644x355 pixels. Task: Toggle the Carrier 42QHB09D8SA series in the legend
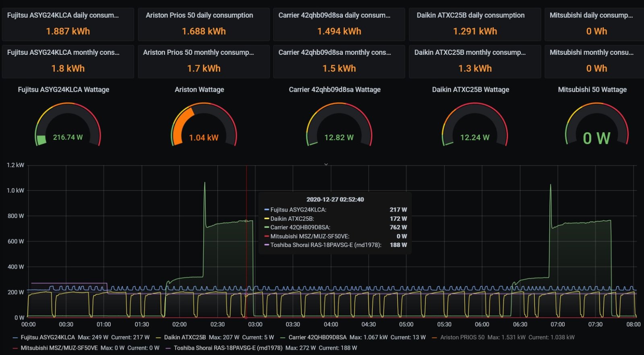tap(318, 337)
